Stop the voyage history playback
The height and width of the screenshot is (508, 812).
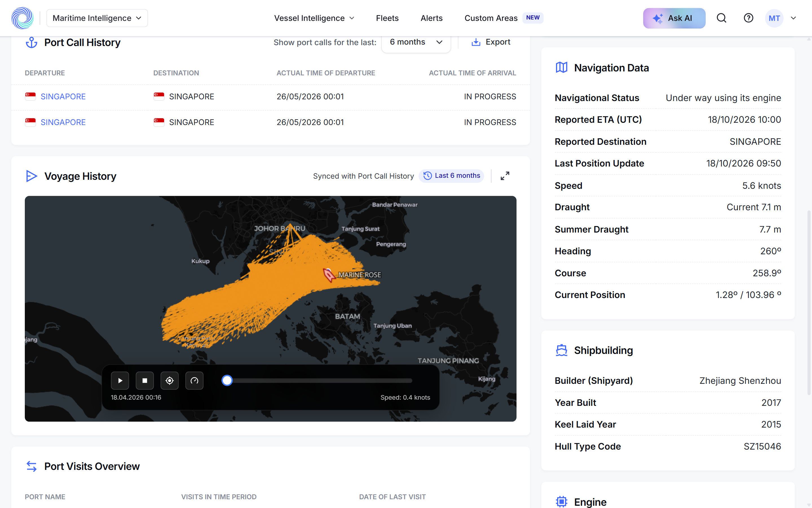pyautogui.click(x=145, y=380)
